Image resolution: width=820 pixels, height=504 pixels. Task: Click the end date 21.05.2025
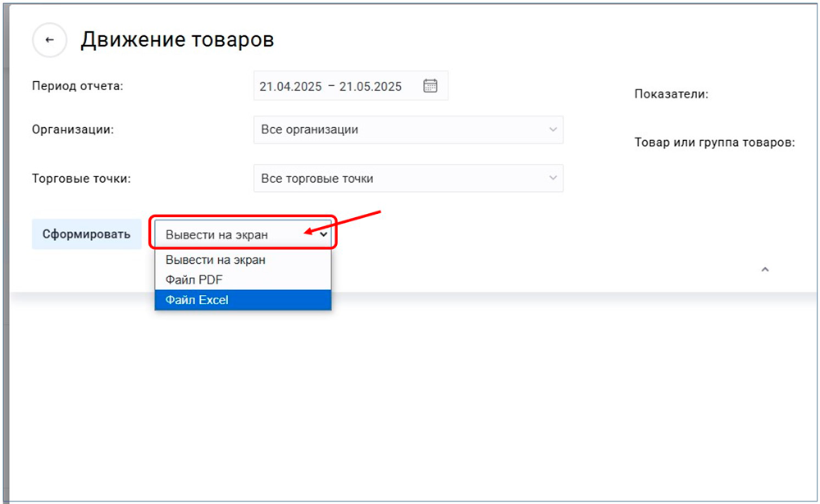tap(370, 86)
